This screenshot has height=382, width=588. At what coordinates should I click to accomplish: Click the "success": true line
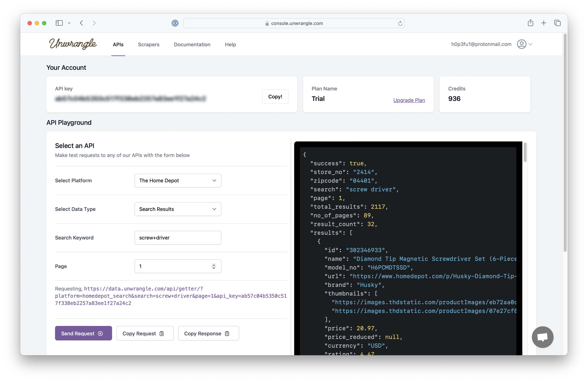click(x=338, y=163)
